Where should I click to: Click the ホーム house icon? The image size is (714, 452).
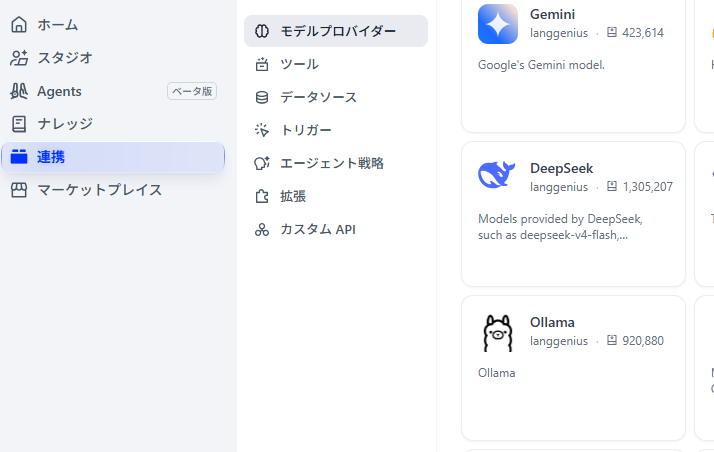point(19,25)
